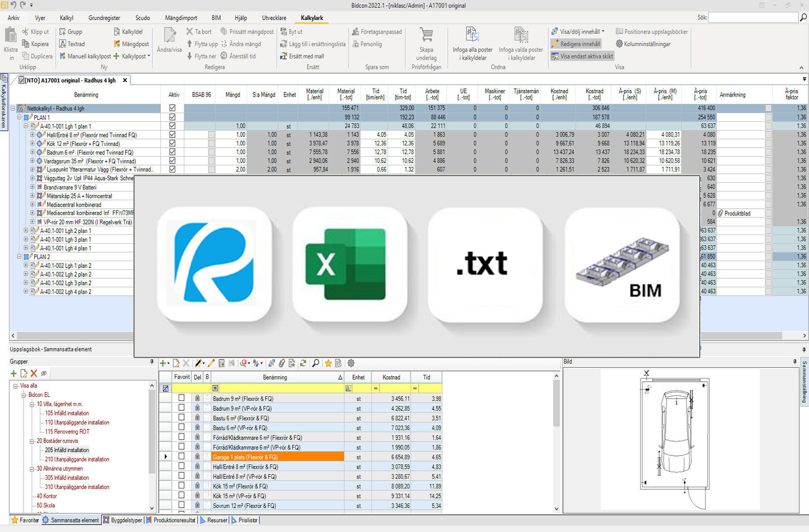Click the Redigera innehåll button
The image size is (809, 532).
coord(576,44)
